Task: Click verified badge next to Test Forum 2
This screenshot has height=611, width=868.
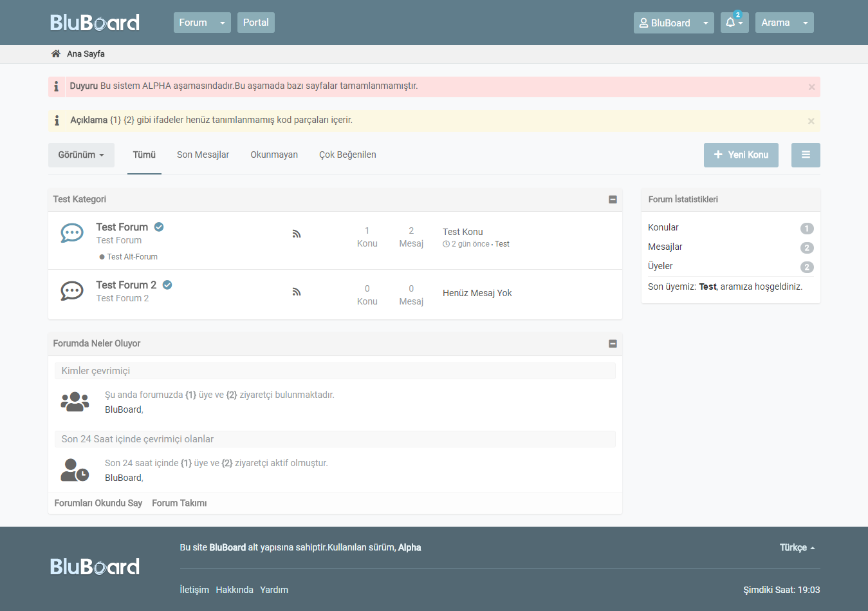Action: (167, 285)
